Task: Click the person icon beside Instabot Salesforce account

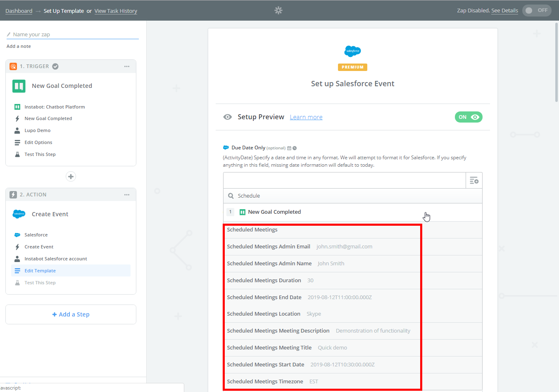Action: click(17, 259)
